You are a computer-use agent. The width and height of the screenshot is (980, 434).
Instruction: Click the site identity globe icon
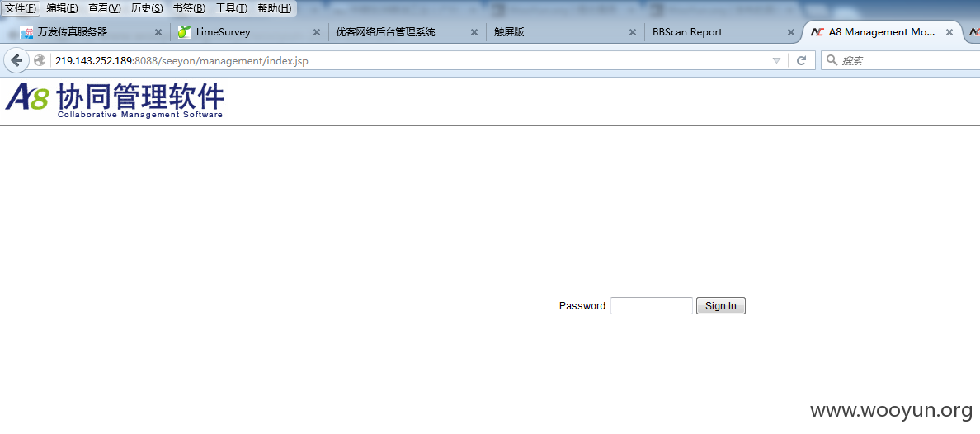tap(40, 61)
